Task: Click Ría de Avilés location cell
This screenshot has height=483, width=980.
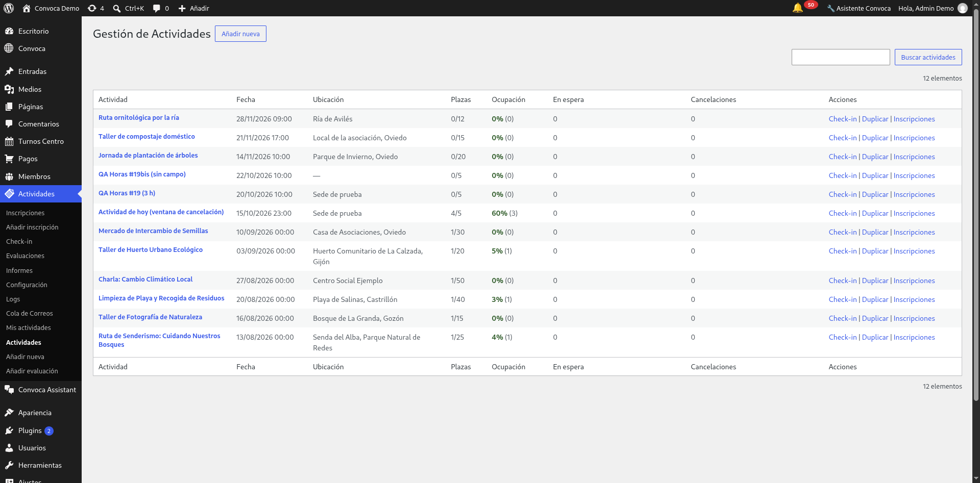Action: [x=333, y=119]
